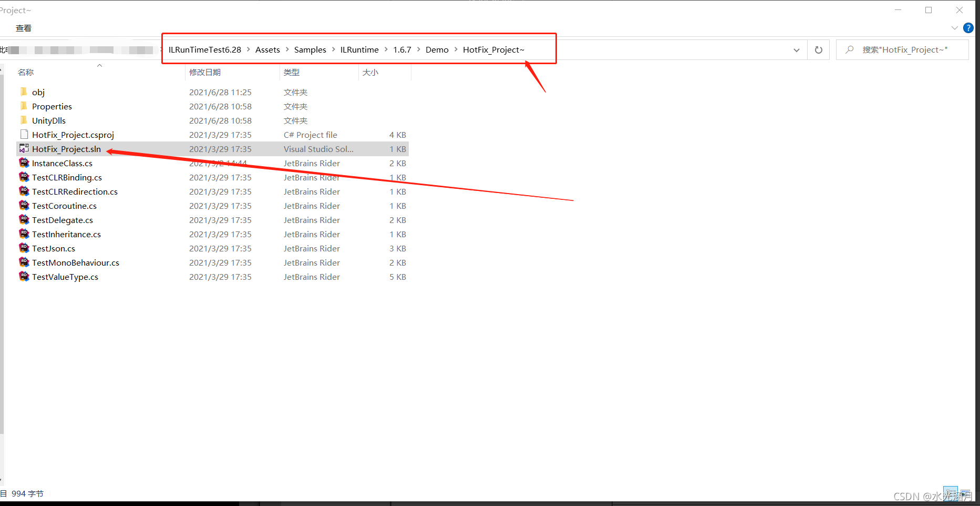Viewport: 980px width, 506px height.
Task: Click the InstanceClass.cs Rider icon
Action: (24, 163)
